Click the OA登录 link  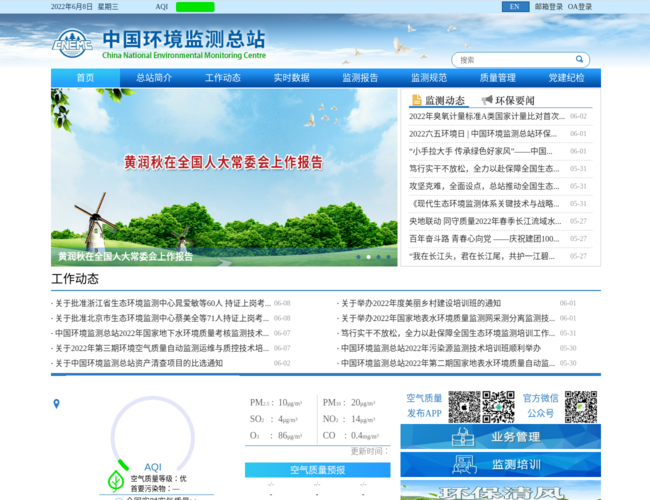point(580,7)
